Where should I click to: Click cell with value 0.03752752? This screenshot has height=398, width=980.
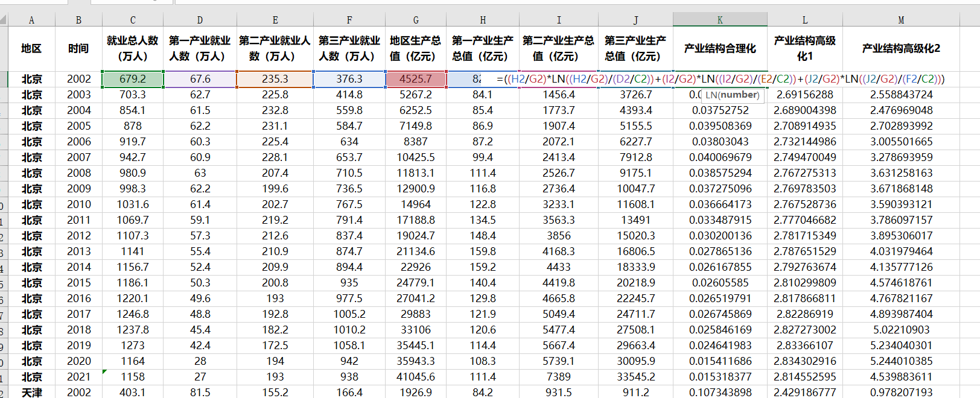point(720,110)
